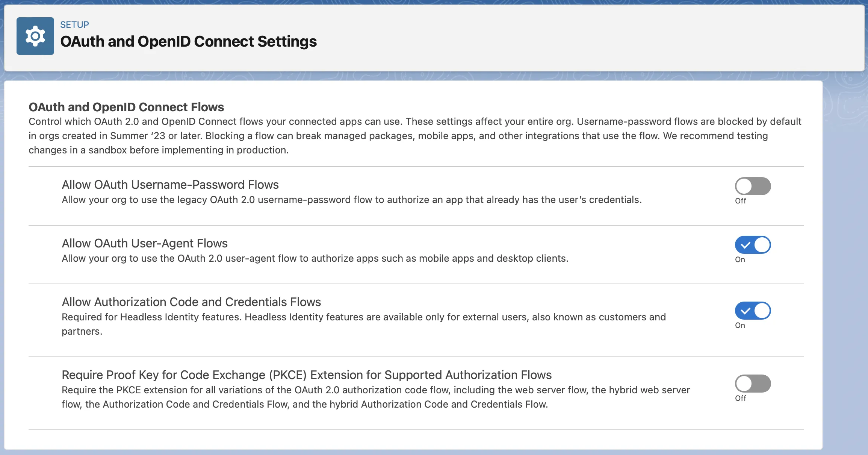Click the legacy username-password flow description text

tap(352, 200)
